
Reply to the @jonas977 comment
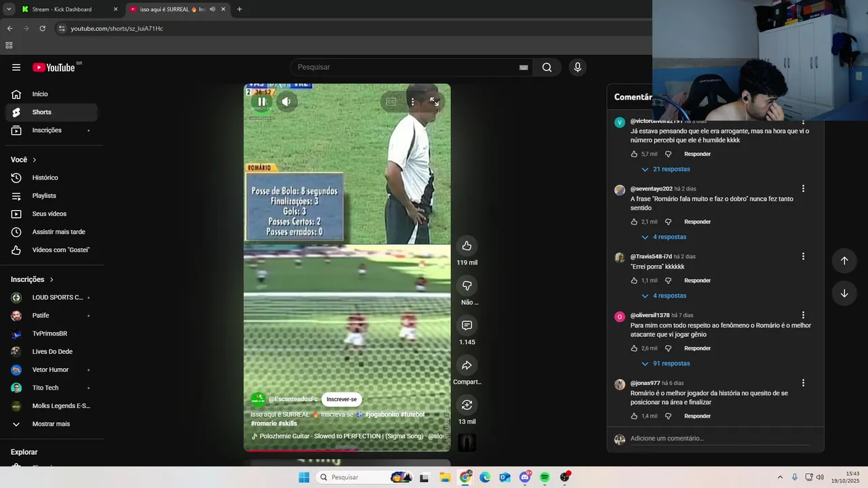pyautogui.click(x=697, y=416)
